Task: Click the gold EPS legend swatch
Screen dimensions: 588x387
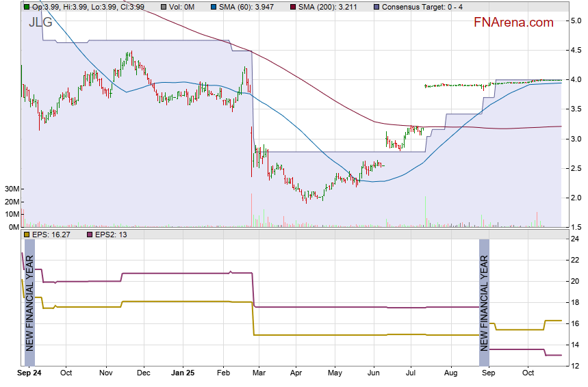Action: [x=26, y=235]
